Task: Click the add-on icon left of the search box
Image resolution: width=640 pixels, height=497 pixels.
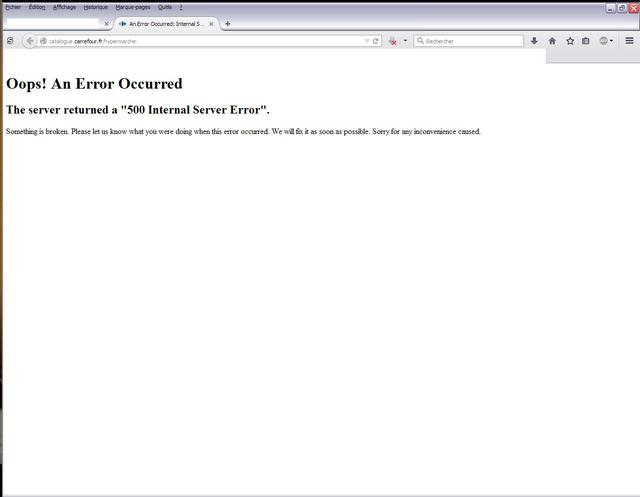Action: (x=393, y=41)
